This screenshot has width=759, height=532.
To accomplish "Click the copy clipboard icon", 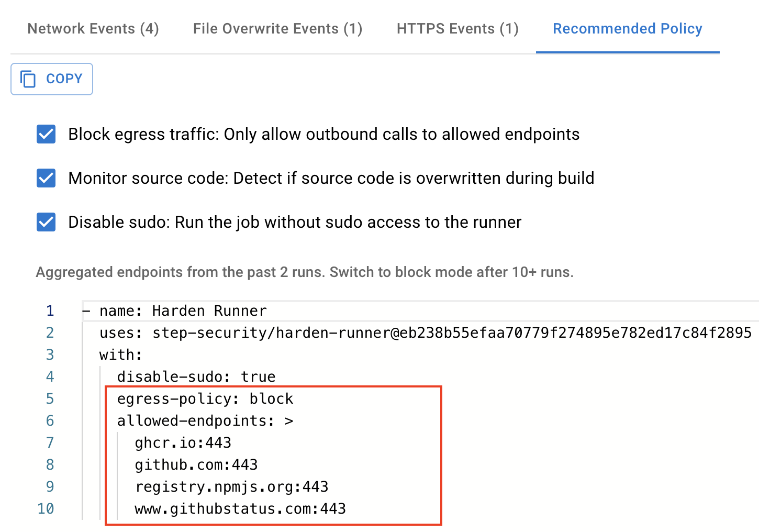I will pos(28,79).
